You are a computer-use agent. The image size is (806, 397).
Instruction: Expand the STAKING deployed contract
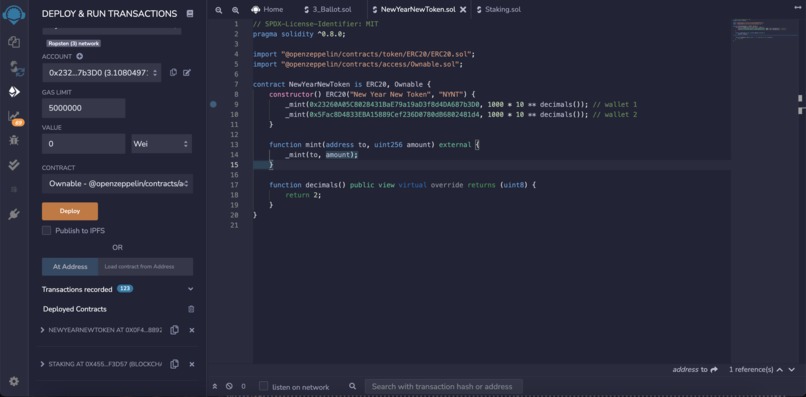pyautogui.click(x=42, y=364)
